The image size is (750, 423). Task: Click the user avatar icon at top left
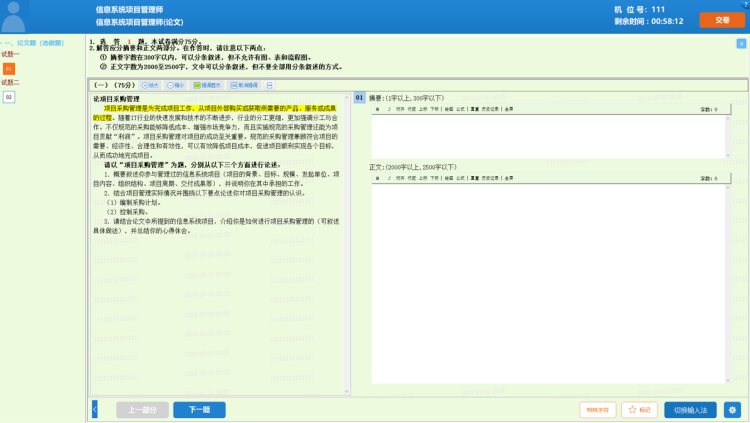click(15, 14)
